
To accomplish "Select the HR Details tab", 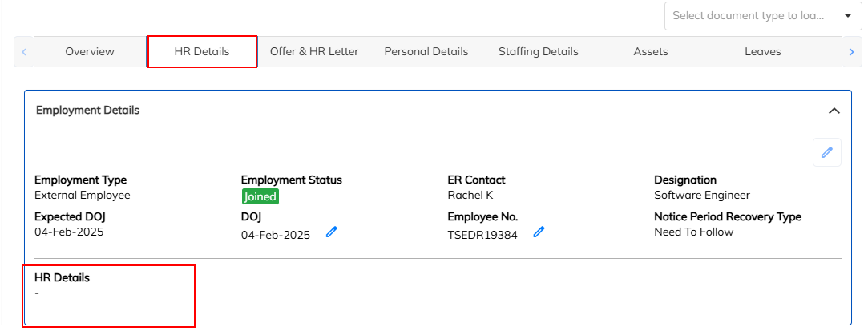I will pyautogui.click(x=202, y=52).
